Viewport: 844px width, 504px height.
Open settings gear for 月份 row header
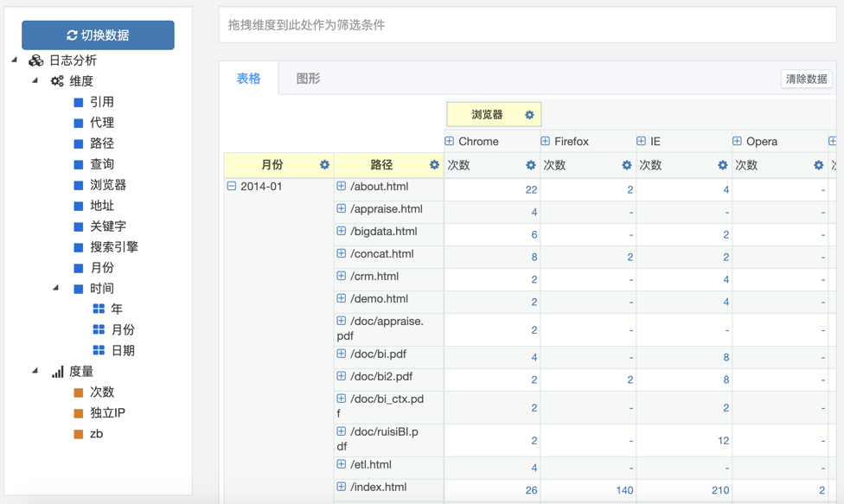pyautogui.click(x=324, y=165)
